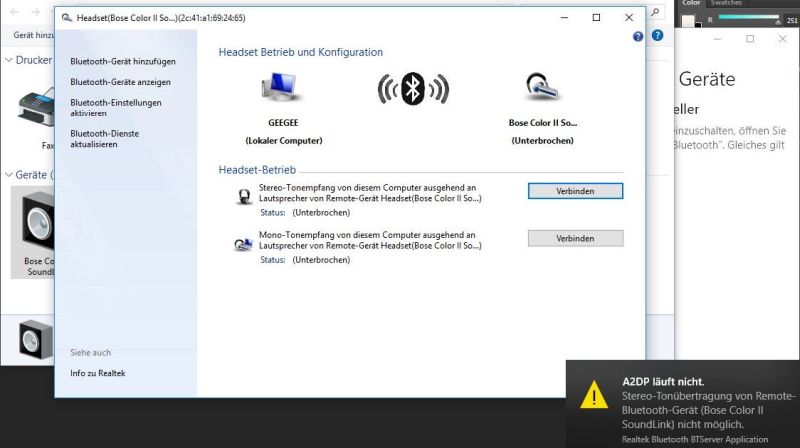
Task: Open Bluetooth-Geräte anzeigen link
Action: pyautogui.click(x=120, y=82)
